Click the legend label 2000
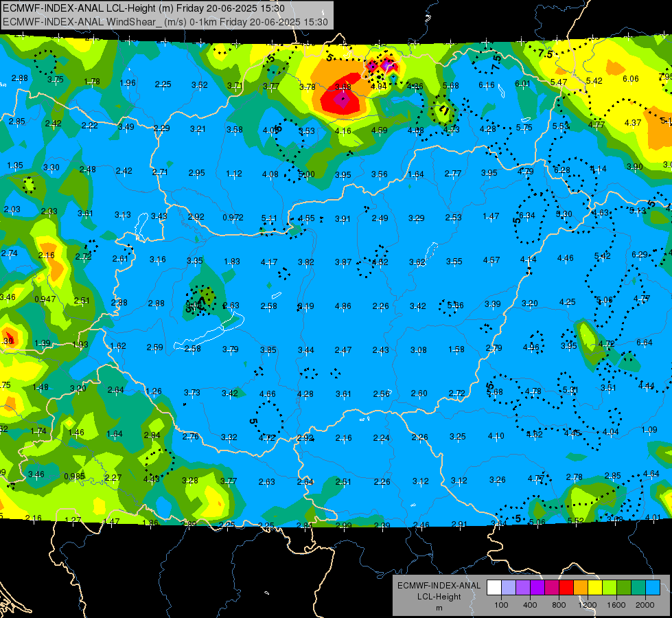This screenshot has height=618, width=672. click(645, 605)
